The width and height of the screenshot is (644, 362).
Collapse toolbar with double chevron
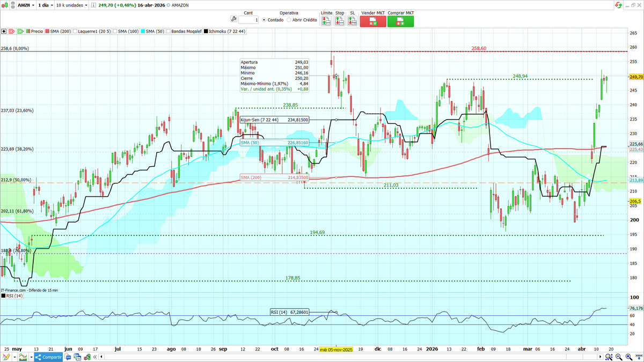[x=95, y=357]
